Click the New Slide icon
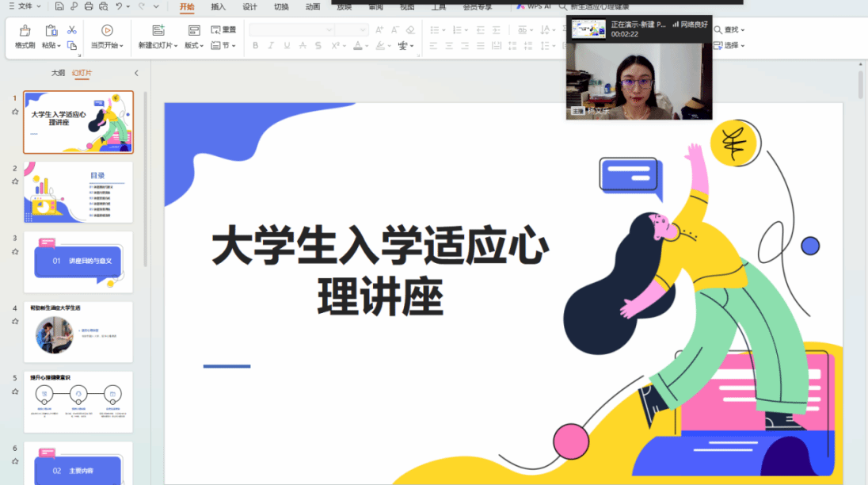The width and height of the screenshot is (868, 485). click(x=156, y=31)
